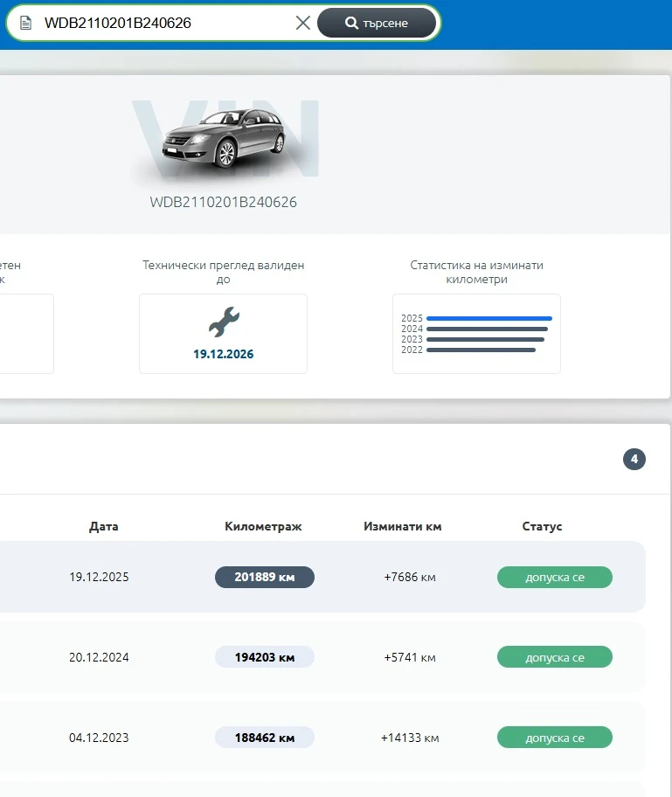Click the car image thumbnail

225,138
